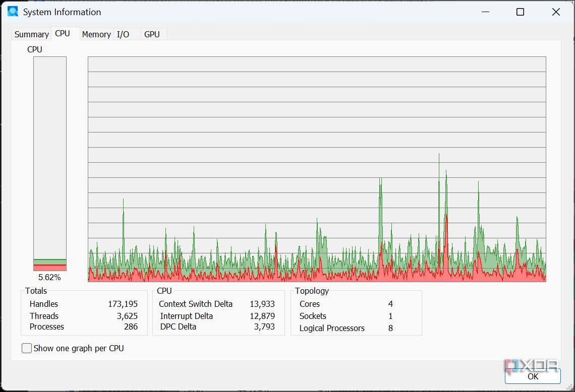The height and width of the screenshot is (392, 575).
Task: Click the 5.62% CPU usage label
Action: click(x=49, y=277)
